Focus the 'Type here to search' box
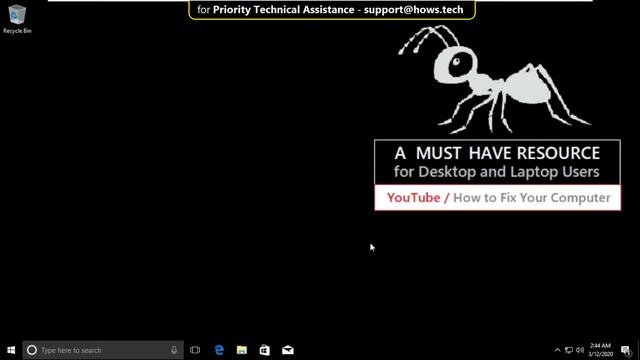The height and width of the screenshot is (360, 640). (103, 350)
